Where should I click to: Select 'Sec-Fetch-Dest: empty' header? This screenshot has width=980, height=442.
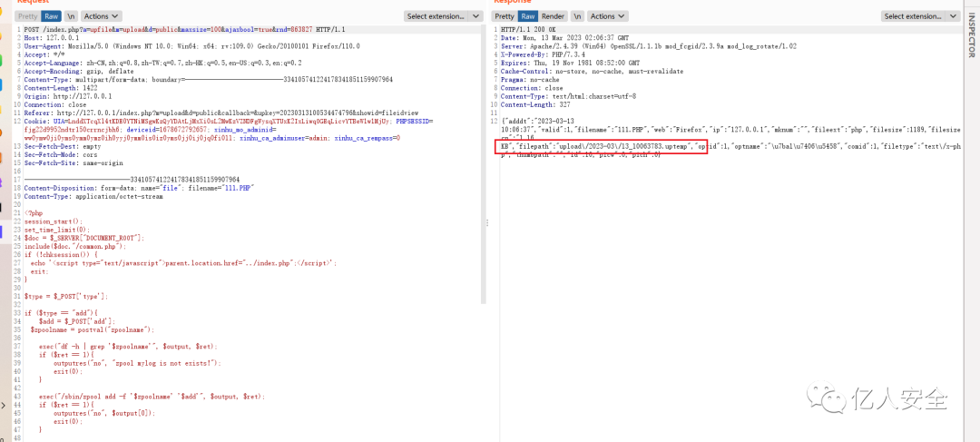tap(63, 146)
